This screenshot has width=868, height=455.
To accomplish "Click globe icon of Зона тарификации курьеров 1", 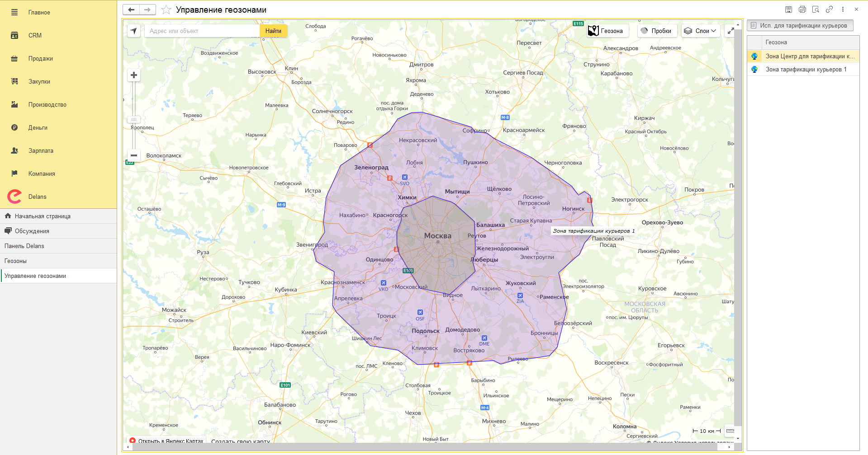I will (x=754, y=69).
